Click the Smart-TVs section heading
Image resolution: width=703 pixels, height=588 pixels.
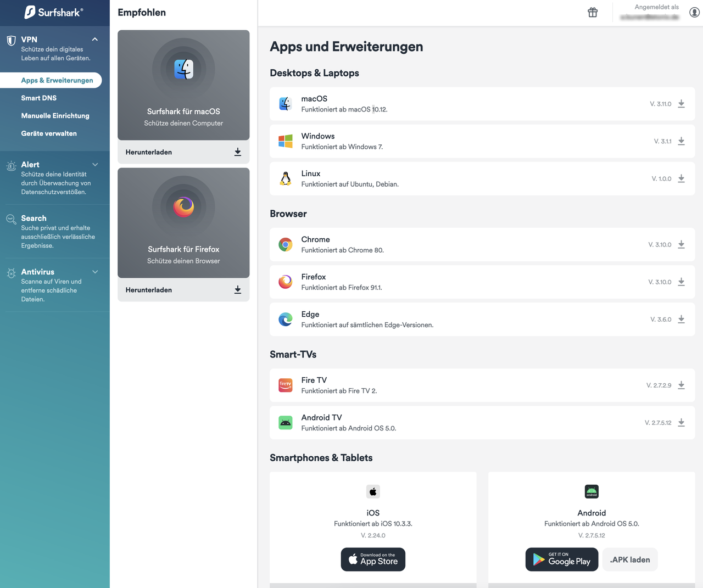(293, 354)
